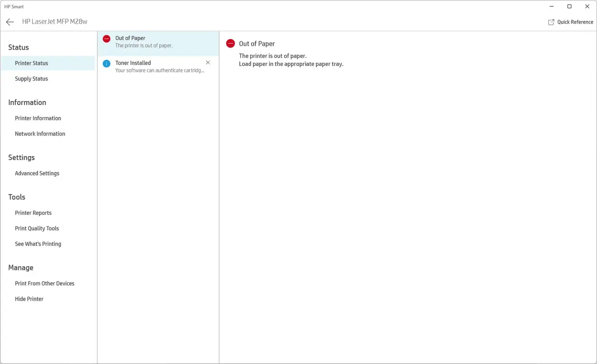This screenshot has height=364, width=597.
Task: Click the blue info icon beside Toner Installed
Action: pyautogui.click(x=107, y=64)
